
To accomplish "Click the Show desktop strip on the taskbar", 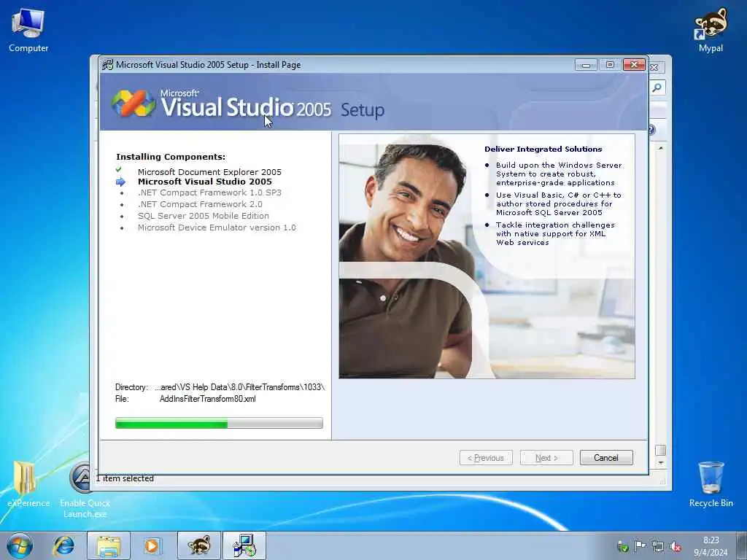I will [x=742, y=545].
